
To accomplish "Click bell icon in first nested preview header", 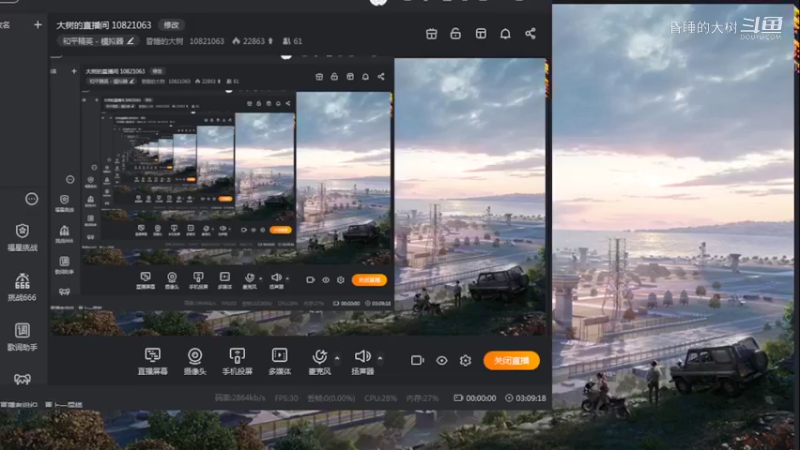I will 365,77.
